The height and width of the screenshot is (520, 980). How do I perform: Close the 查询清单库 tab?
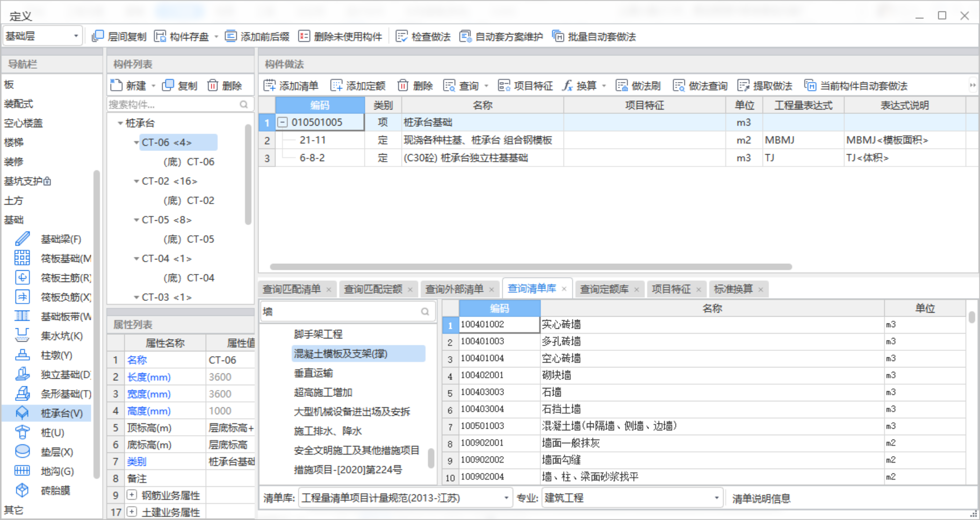[x=564, y=289]
